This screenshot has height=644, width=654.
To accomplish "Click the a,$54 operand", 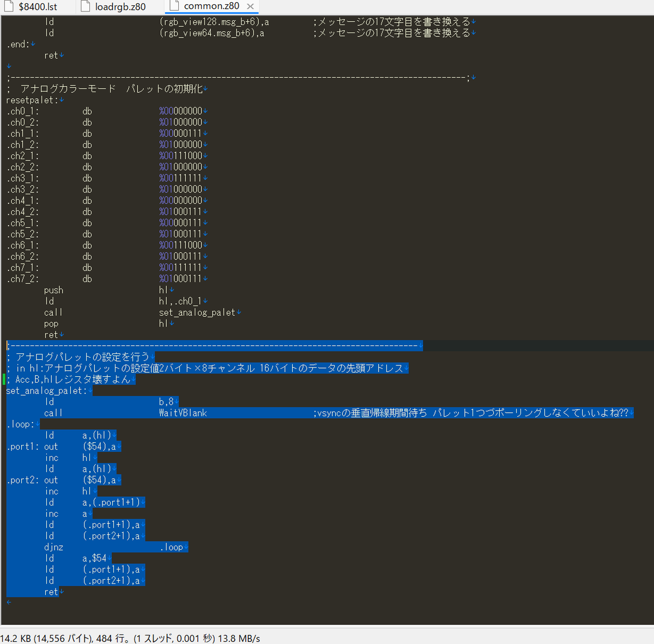I will tap(95, 558).
